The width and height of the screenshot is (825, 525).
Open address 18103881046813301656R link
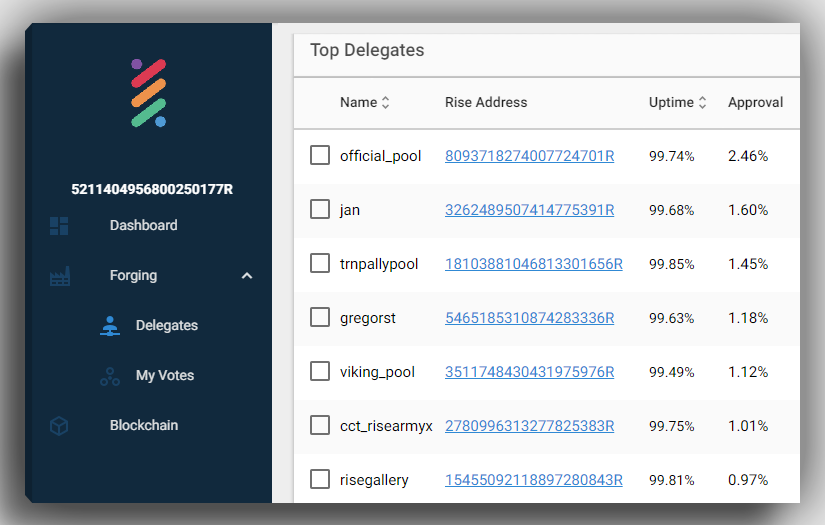click(534, 264)
